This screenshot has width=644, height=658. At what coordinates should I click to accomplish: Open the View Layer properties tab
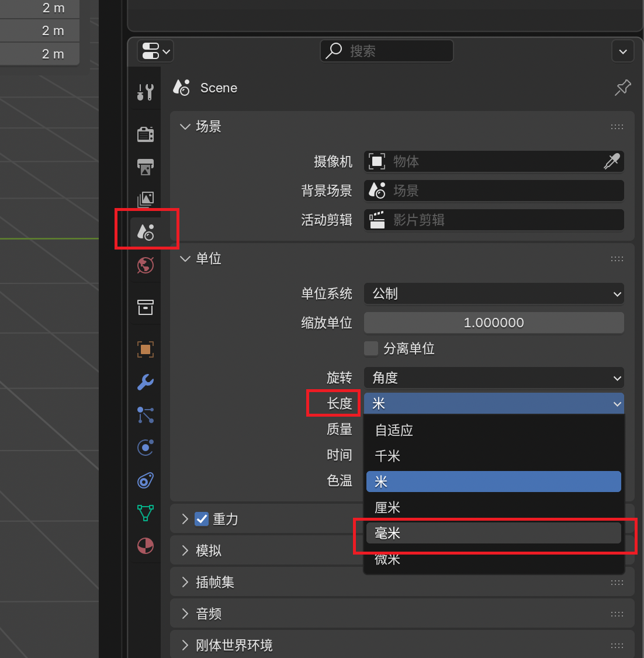tap(146, 199)
